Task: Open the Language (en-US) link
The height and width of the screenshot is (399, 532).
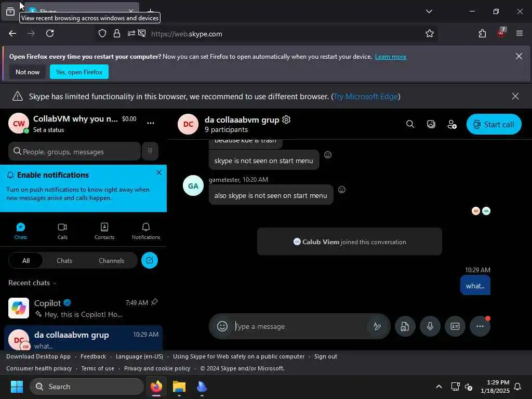Action: pyautogui.click(x=139, y=356)
